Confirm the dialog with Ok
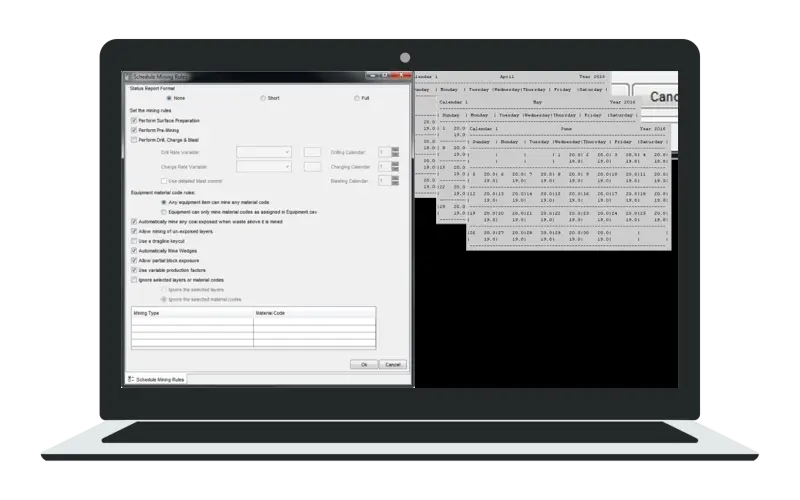The image size is (800, 500). point(364,364)
